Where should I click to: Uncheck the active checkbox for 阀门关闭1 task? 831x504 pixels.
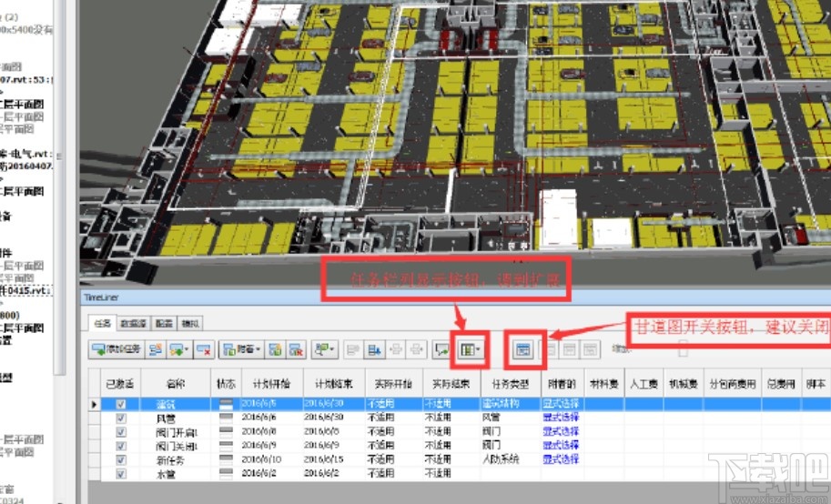point(120,446)
